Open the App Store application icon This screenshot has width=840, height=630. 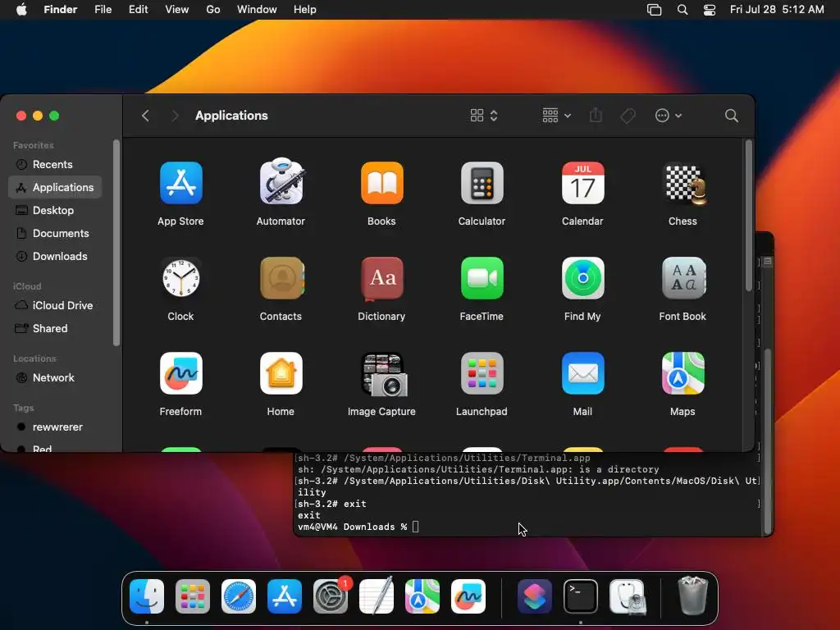pyautogui.click(x=181, y=183)
